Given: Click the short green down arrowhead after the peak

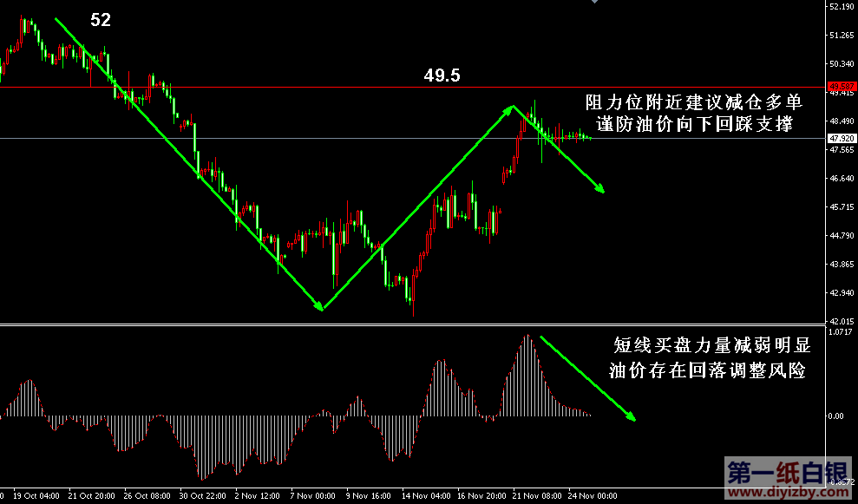Looking at the screenshot, I should 599,188.
